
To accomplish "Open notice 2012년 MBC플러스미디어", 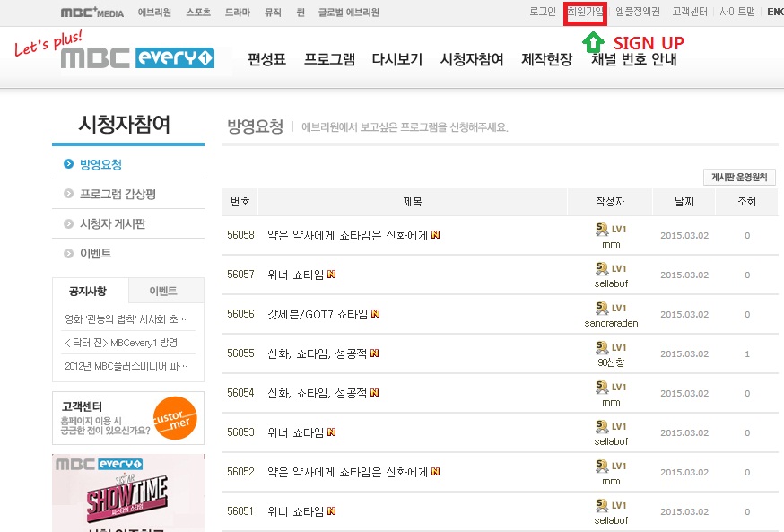I will click(126, 366).
